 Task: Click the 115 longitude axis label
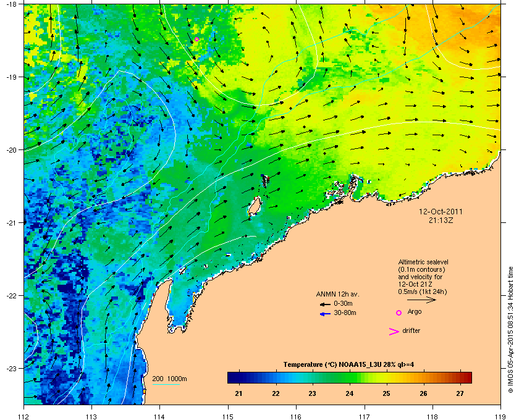pyautogui.click(x=228, y=417)
